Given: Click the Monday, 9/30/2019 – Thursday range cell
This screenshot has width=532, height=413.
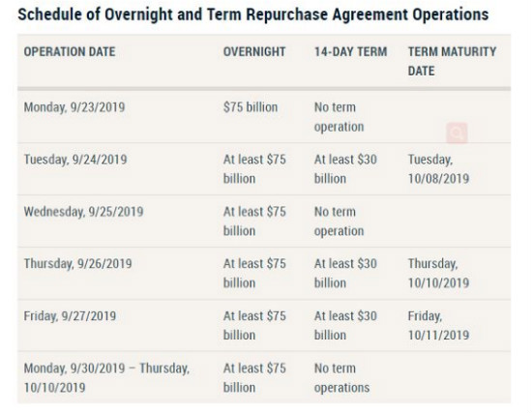Looking at the screenshot, I should coord(106,378).
